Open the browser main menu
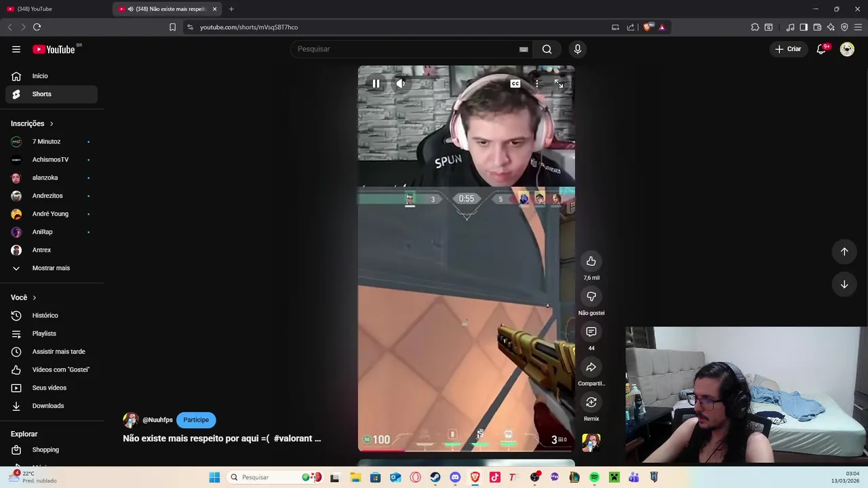Viewport: 868px width, 488px height. coord(859,27)
